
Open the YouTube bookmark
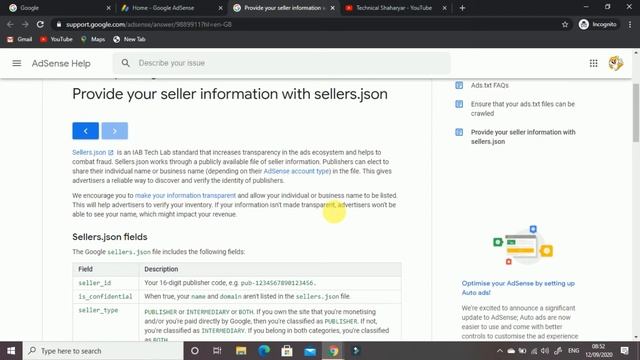click(56, 39)
